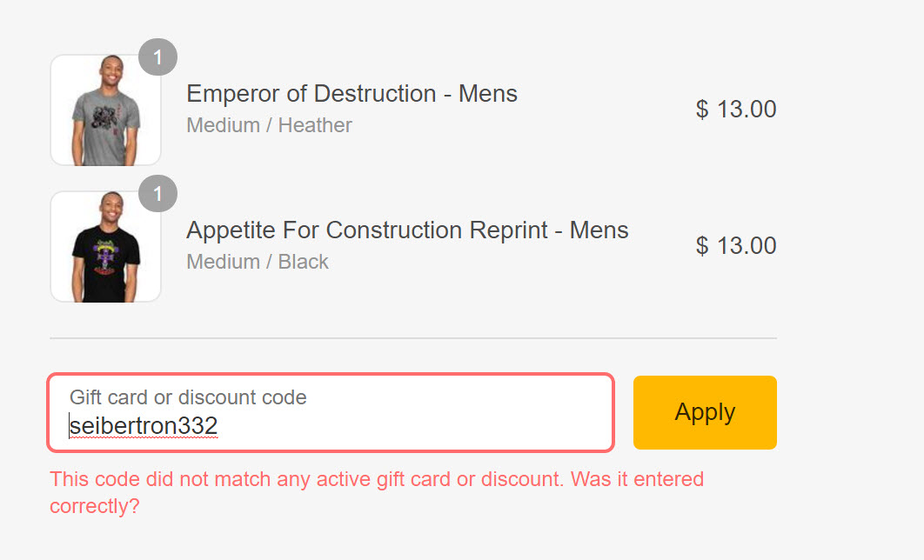Click the Emperor of Destruction $13.00 price
This screenshot has height=560, width=924.
coord(736,110)
